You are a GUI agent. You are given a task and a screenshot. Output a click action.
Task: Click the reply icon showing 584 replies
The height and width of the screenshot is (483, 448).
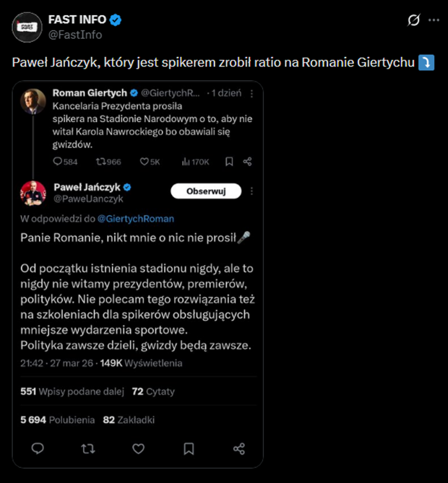pos(58,162)
